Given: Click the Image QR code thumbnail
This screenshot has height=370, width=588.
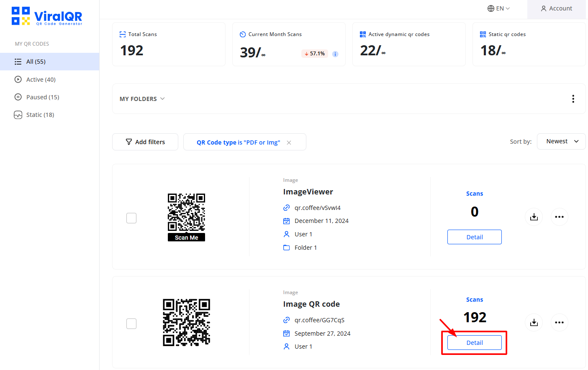Looking at the screenshot, I should pyautogui.click(x=186, y=323).
